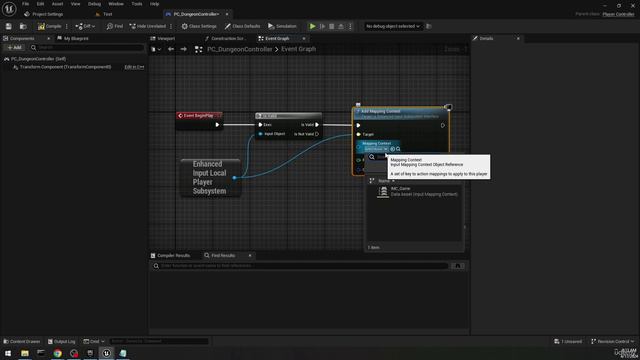Click the Input Object pin on Is Valid

point(260,134)
